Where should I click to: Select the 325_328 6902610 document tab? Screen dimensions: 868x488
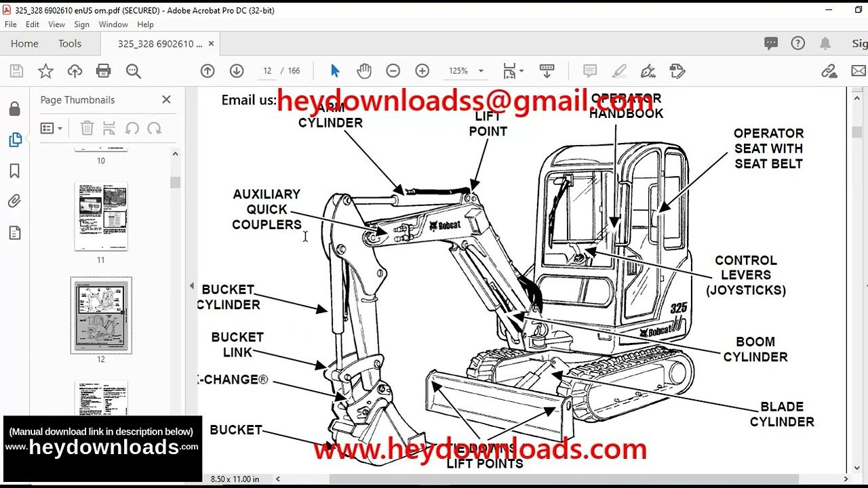coord(160,43)
